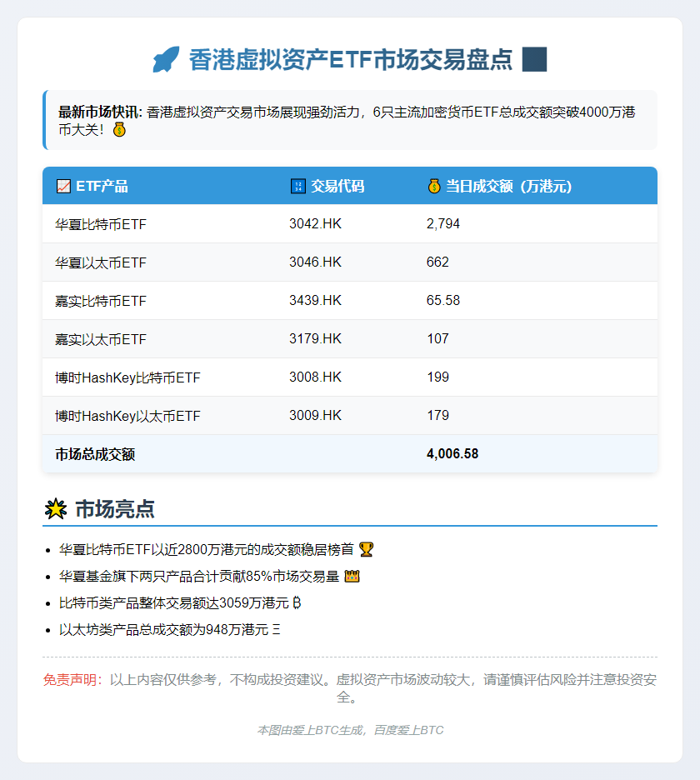Image resolution: width=700 pixels, height=780 pixels.
Task: Click the money bag icon beside 当日成交额
Action: point(434,187)
